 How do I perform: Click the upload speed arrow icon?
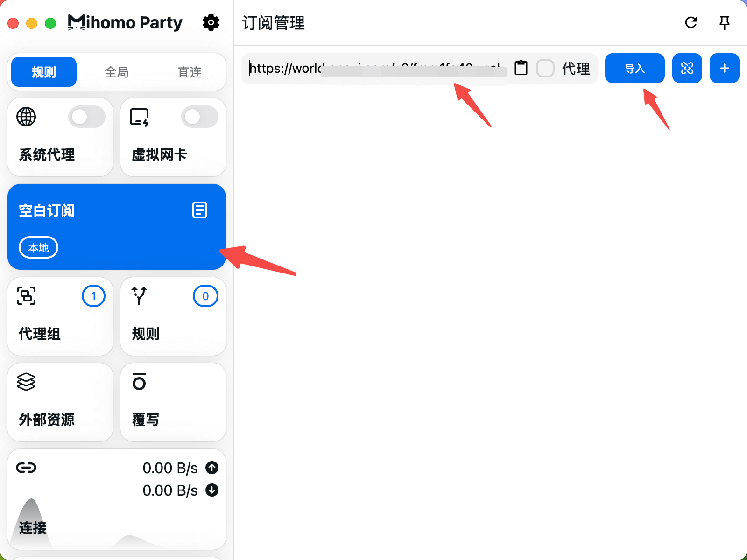pyautogui.click(x=212, y=468)
